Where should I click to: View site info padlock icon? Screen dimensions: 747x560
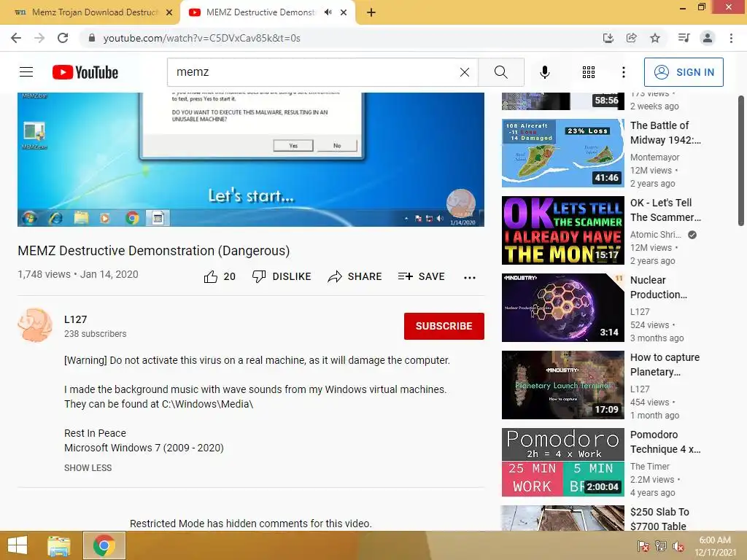92,38
